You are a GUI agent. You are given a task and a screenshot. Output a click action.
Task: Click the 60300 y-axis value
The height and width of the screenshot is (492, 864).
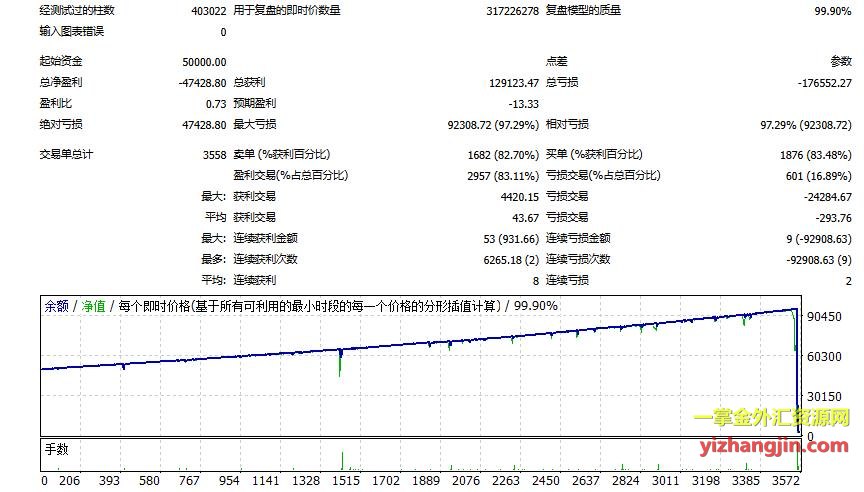827,355
